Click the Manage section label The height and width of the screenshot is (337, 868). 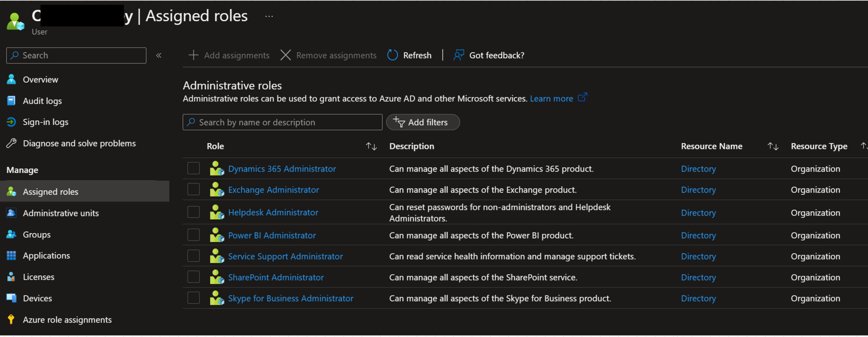22,170
